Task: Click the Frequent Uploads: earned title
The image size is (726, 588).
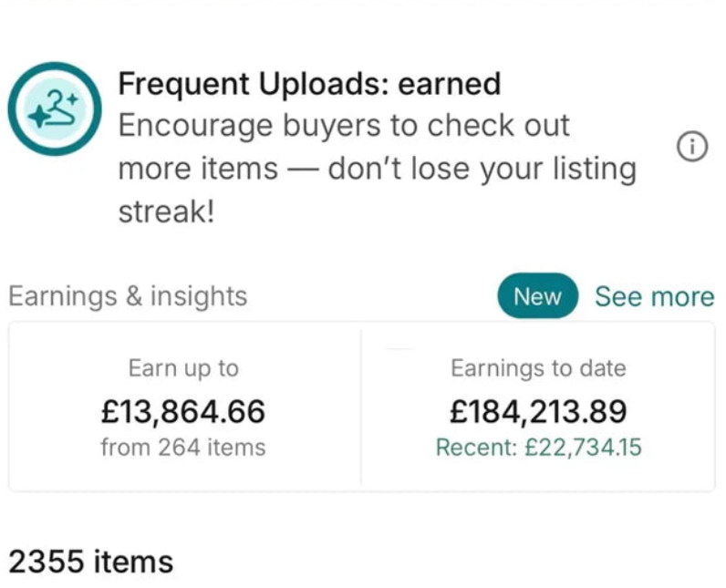Action: pyautogui.click(x=309, y=84)
